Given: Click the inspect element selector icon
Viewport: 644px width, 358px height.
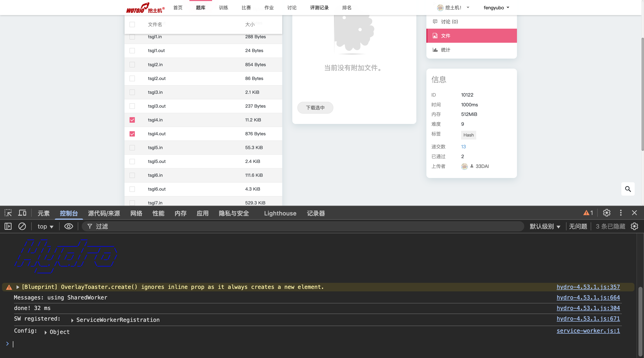Looking at the screenshot, I should tap(8, 213).
